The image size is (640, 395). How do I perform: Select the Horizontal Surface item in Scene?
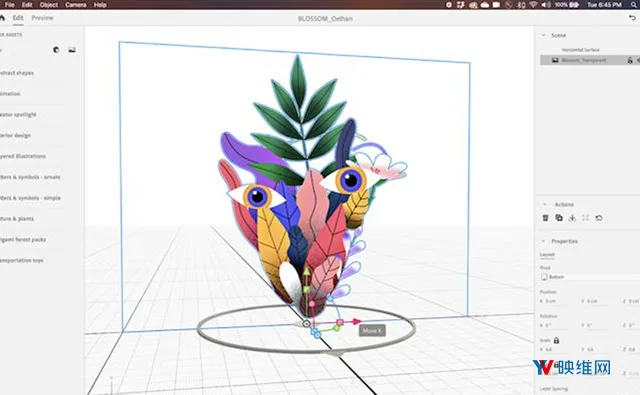[580, 50]
